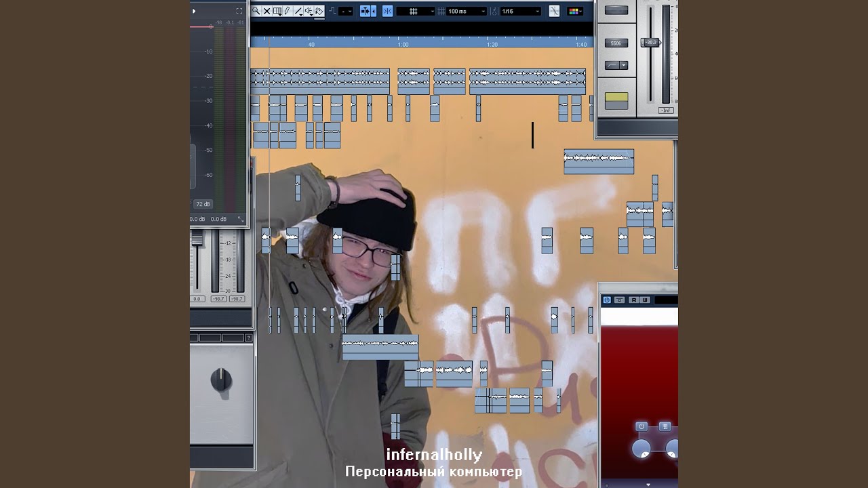Screen dimensions: 868x488
Task: Click the Write (W) automation button
Action: coord(644,300)
